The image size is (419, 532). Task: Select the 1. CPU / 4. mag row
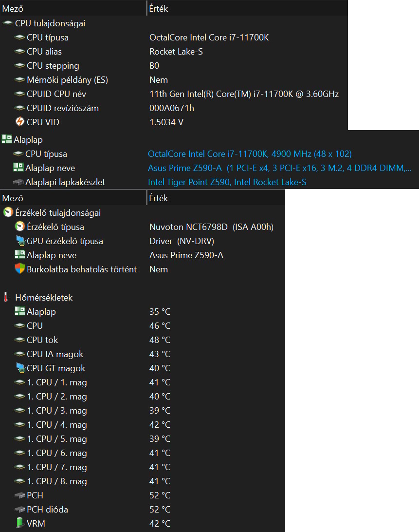[x=57, y=424]
